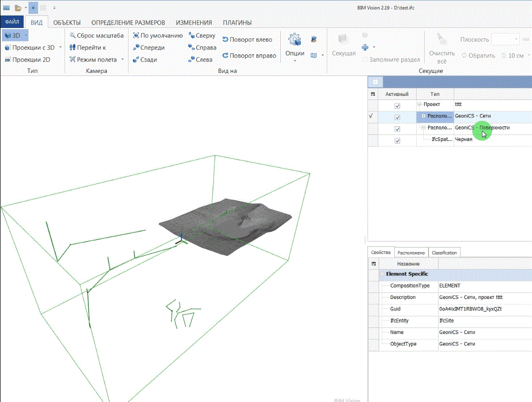Switch to the ПЛАГИНЫ ribbon tab
532x402 pixels.
237,22
